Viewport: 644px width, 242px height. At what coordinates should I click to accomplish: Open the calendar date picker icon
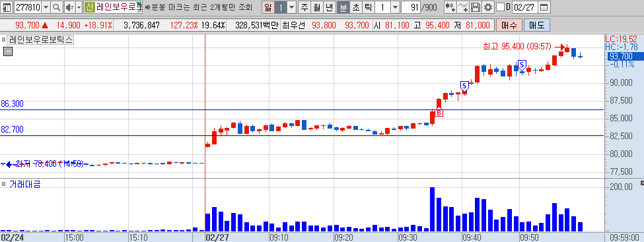click(x=544, y=7)
